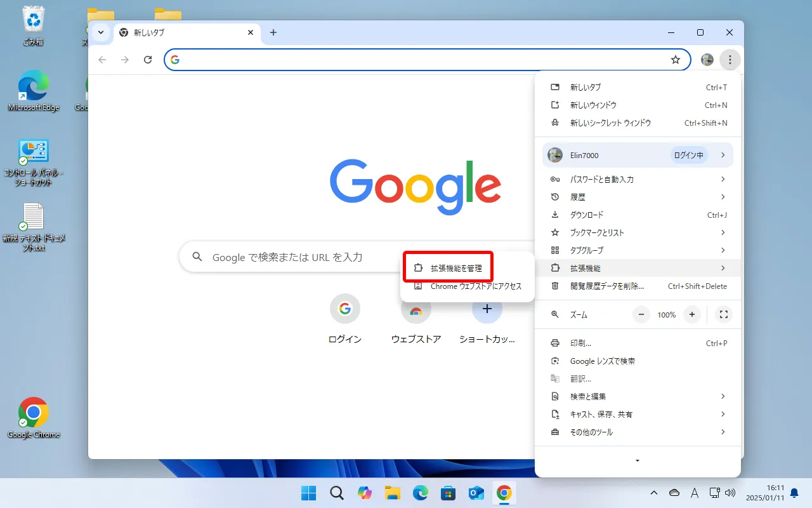This screenshot has height=508, width=812.
Task: Expand the 拡張機能 menu row
Action: click(x=638, y=268)
